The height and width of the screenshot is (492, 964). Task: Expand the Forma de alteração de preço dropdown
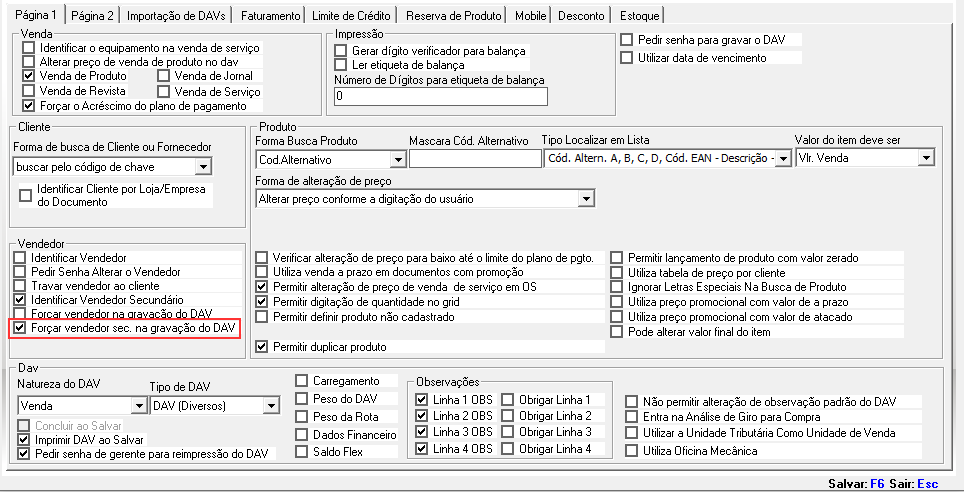[x=587, y=199]
